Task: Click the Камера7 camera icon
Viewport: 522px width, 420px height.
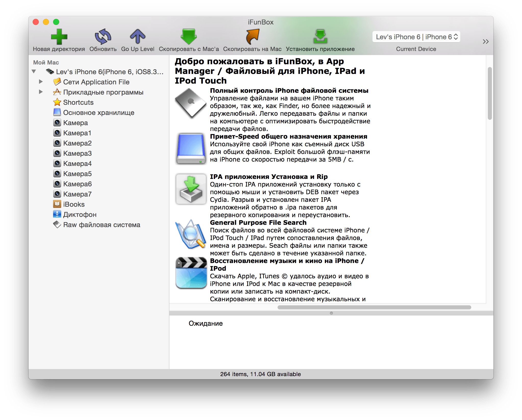Action: pyautogui.click(x=57, y=194)
